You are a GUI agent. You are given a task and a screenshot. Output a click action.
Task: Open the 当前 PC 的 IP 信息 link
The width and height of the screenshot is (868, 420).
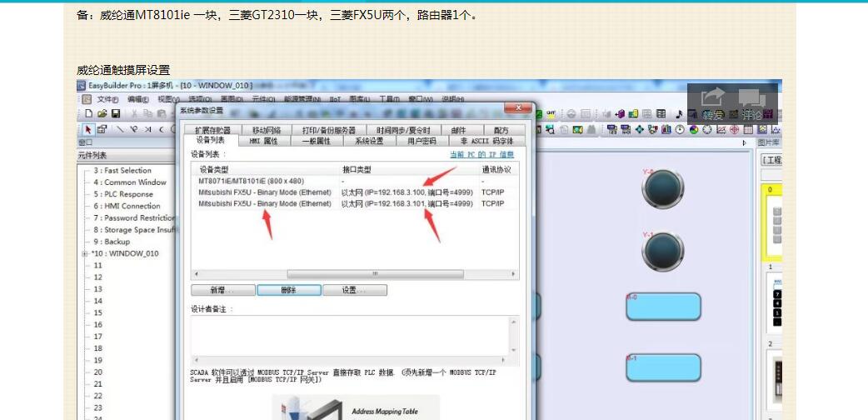[481, 154]
